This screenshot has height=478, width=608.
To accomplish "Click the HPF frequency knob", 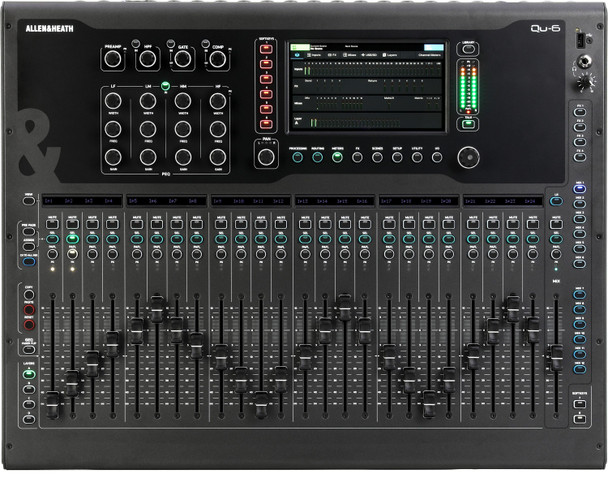I will click(148, 59).
